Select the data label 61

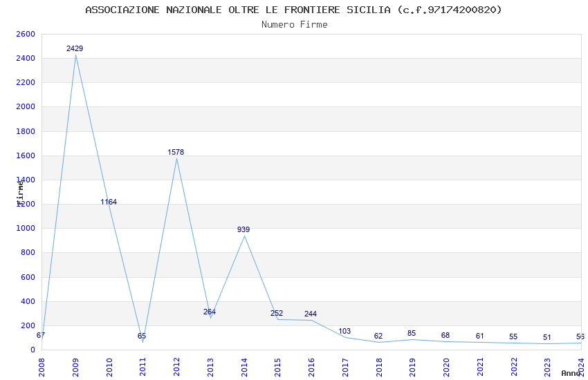click(479, 336)
